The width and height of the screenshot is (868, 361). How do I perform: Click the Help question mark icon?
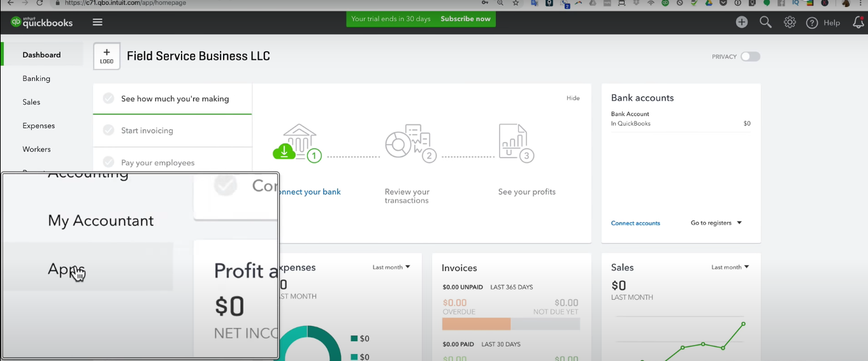[x=812, y=23]
